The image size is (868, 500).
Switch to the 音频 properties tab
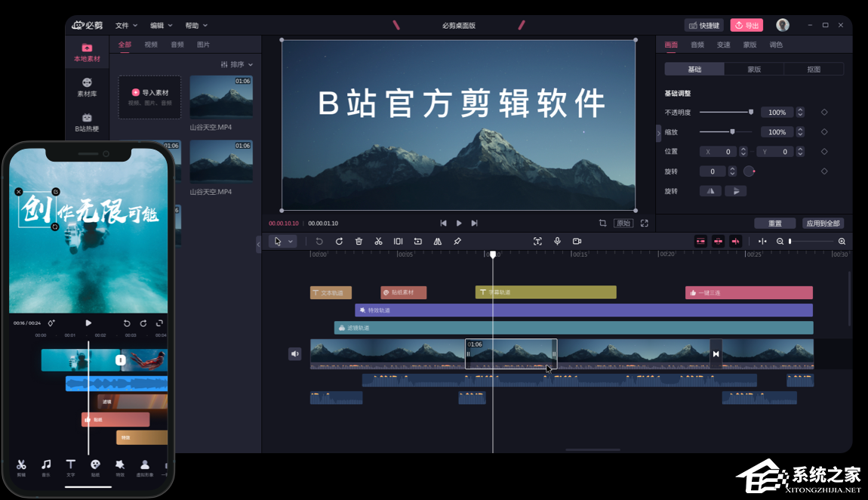click(x=697, y=45)
